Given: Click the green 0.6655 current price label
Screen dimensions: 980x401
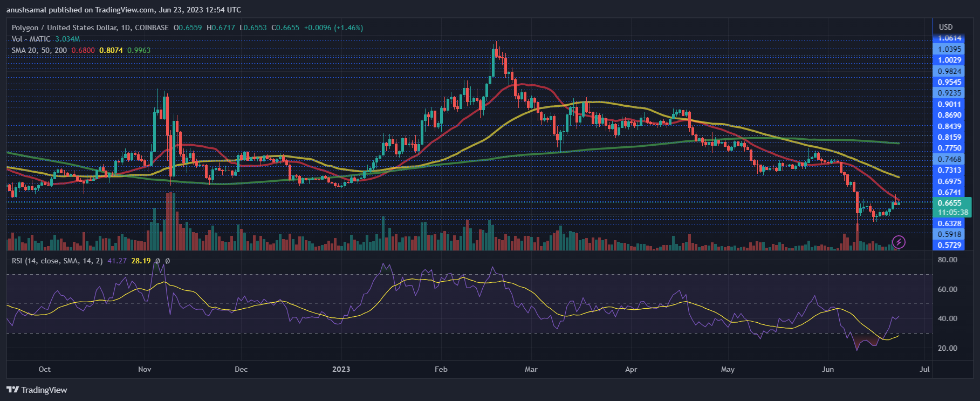Looking at the screenshot, I should 949,203.
